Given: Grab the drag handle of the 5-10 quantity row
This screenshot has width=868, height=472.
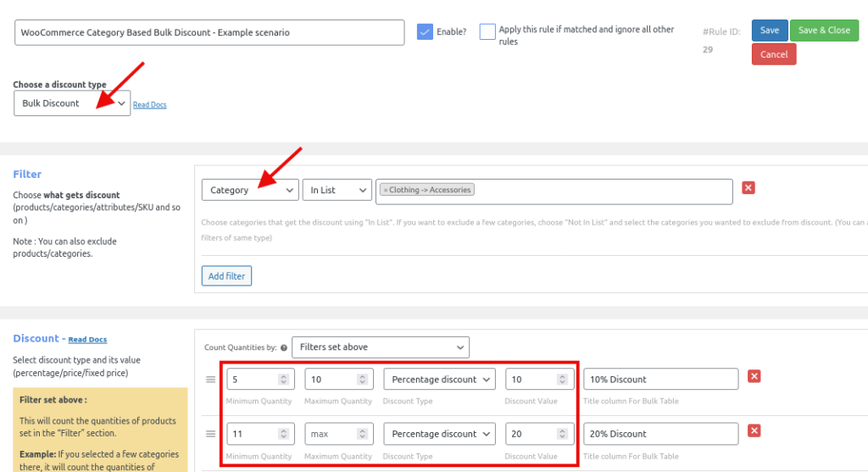Looking at the screenshot, I should pos(210,380).
